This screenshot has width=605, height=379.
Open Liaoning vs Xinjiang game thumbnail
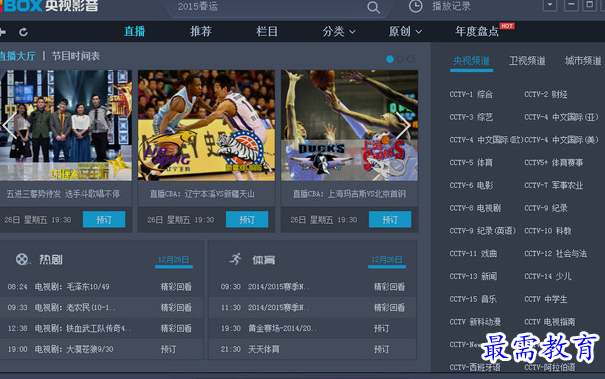point(206,125)
